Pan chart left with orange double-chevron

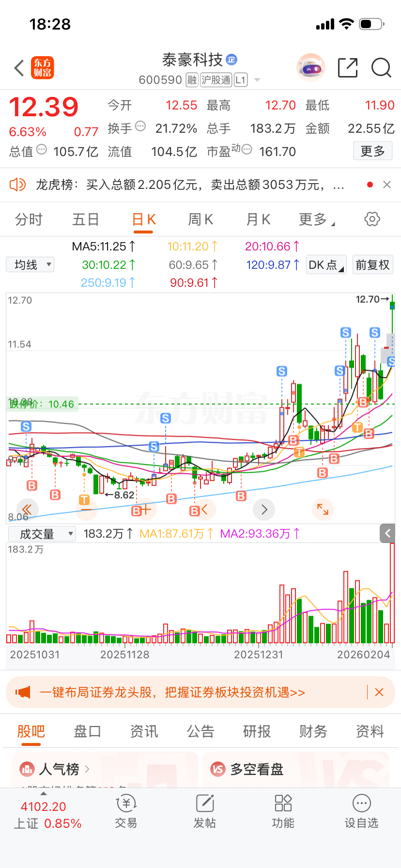coord(27,509)
